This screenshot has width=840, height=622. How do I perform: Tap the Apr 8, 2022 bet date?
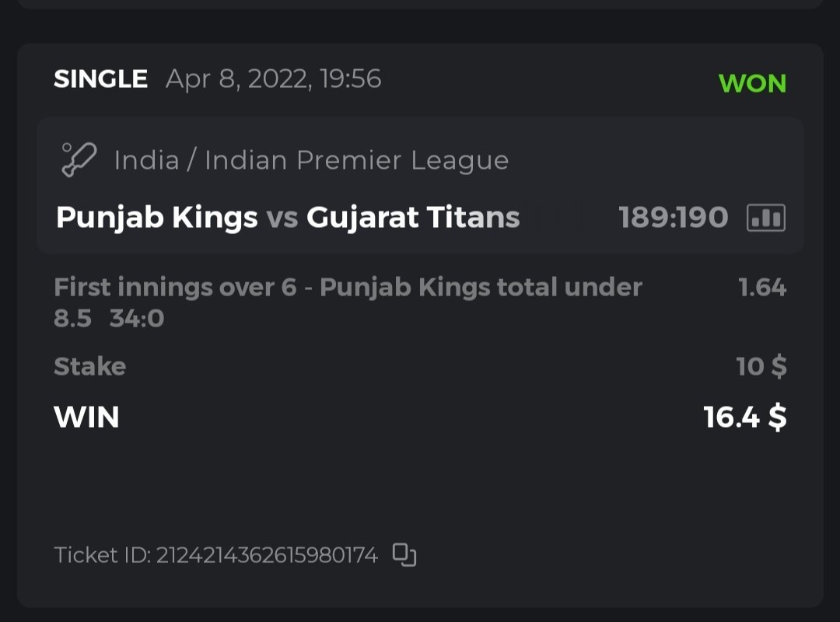273,79
